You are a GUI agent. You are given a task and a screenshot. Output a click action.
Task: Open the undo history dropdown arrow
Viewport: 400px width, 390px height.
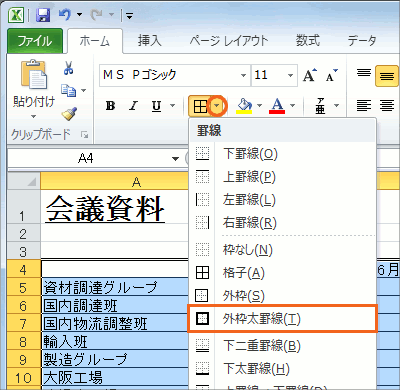(x=79, y=15)
